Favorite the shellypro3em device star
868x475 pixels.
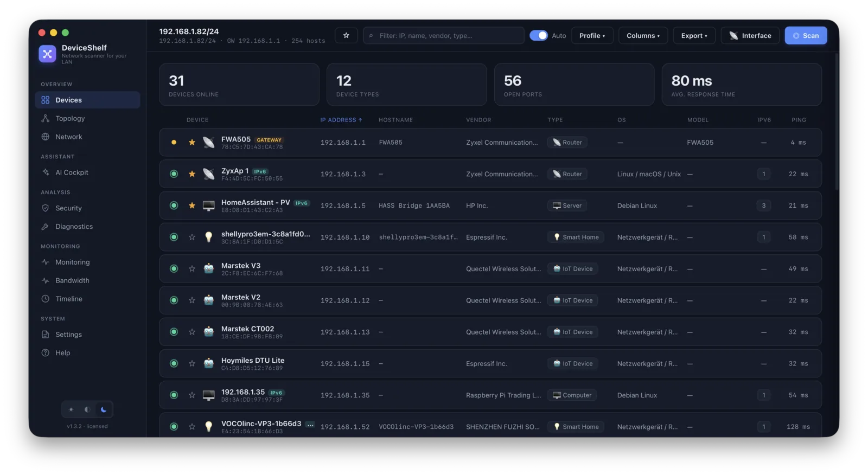point(192,237)
